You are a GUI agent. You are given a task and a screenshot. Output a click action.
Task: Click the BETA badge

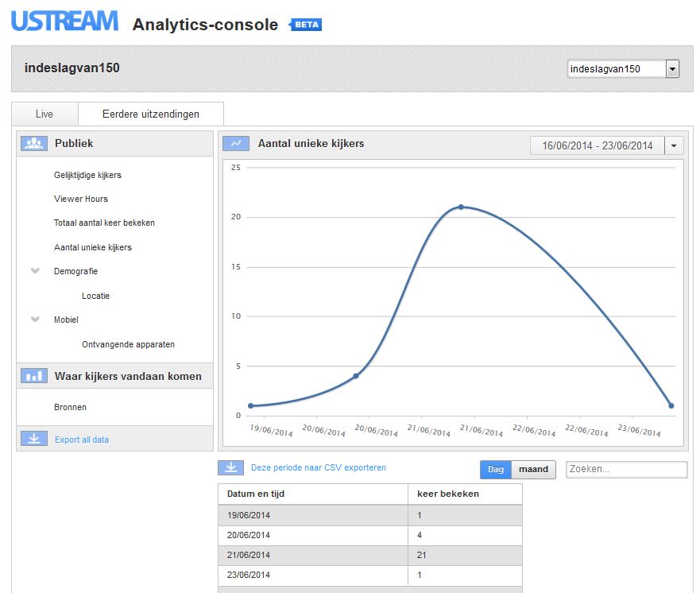306,25
